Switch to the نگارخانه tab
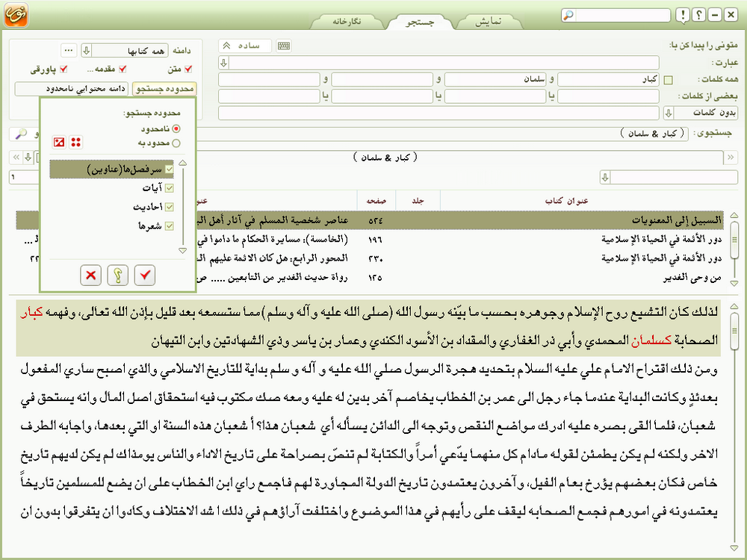Image resolution: width=747 pixels, height=560 pixels. click(x=347, y=22)
